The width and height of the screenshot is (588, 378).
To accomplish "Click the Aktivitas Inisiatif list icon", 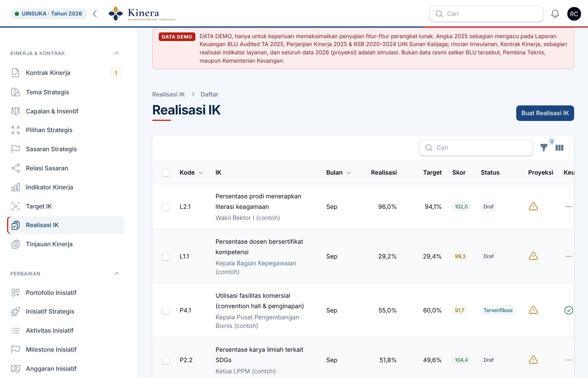I will click(15, 330).
